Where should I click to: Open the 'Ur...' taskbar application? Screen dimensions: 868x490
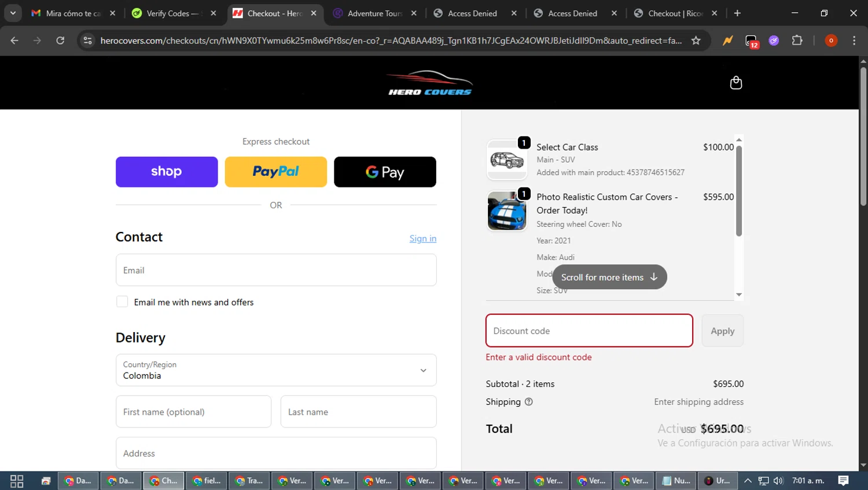[718, 481]
